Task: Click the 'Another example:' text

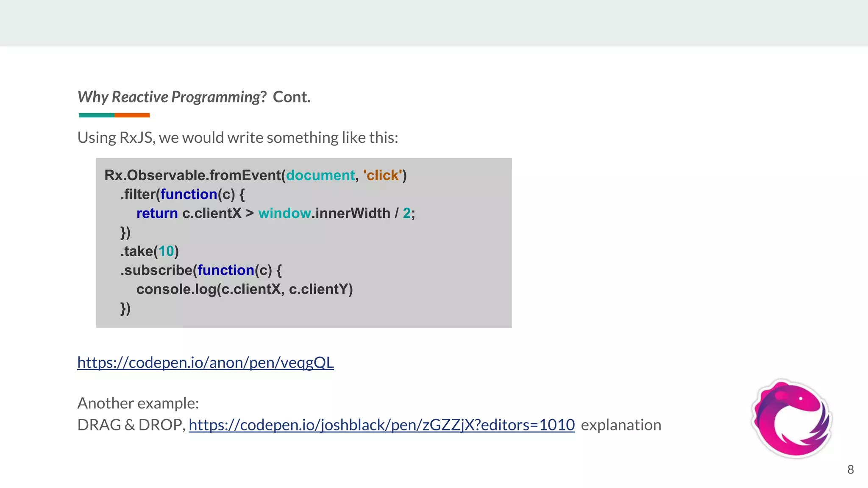Action: click(138, 403)
